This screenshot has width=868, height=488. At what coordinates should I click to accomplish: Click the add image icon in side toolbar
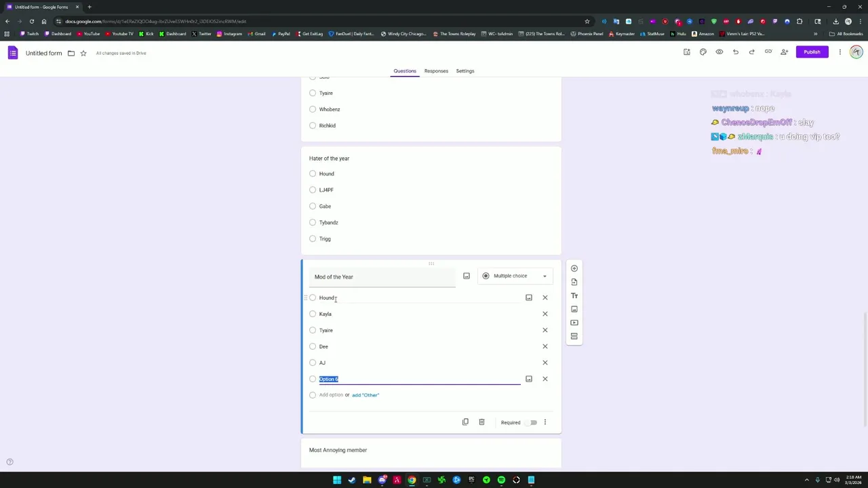point(574,309)
